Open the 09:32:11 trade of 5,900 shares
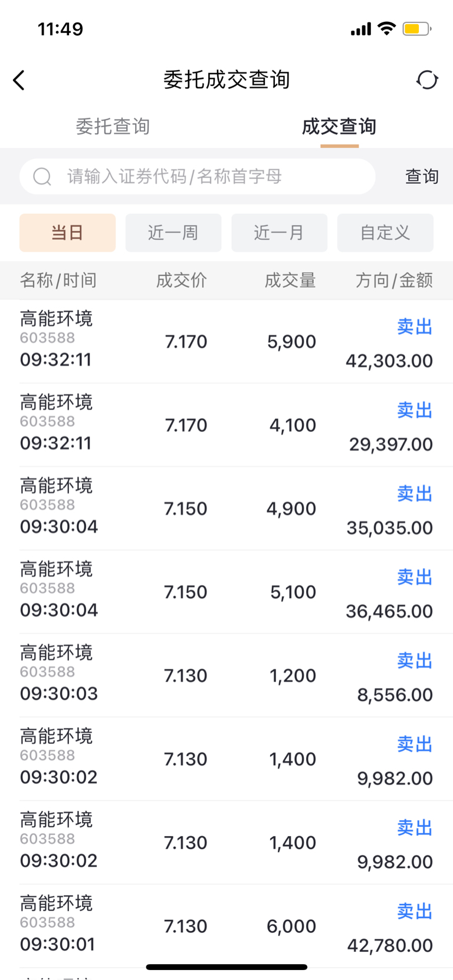 pyautogui.click(x=226, y=342)
